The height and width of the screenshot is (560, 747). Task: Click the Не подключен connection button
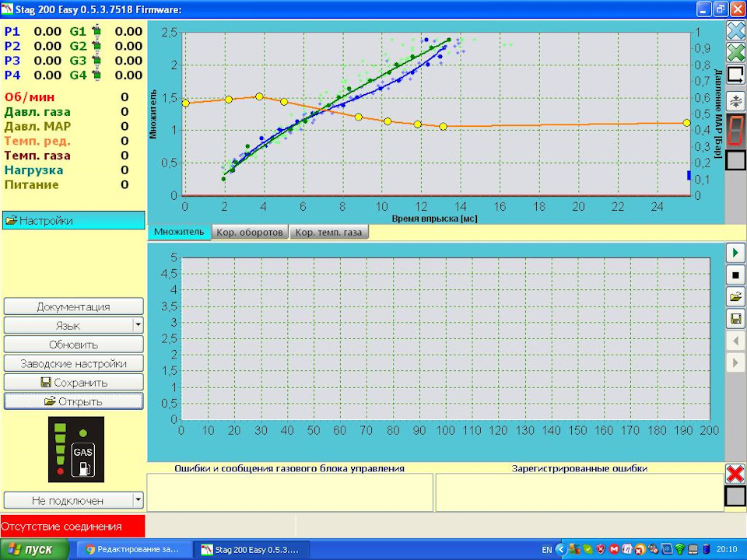68,500
